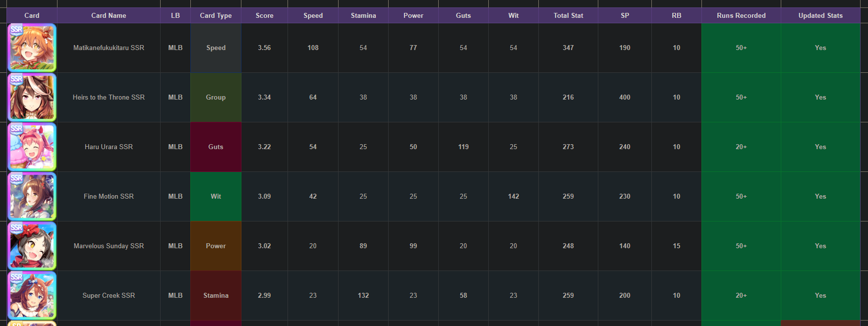The image size is (868, 326).
Task: Select the Updated Stats column header
Action: [x=820, y=15]
